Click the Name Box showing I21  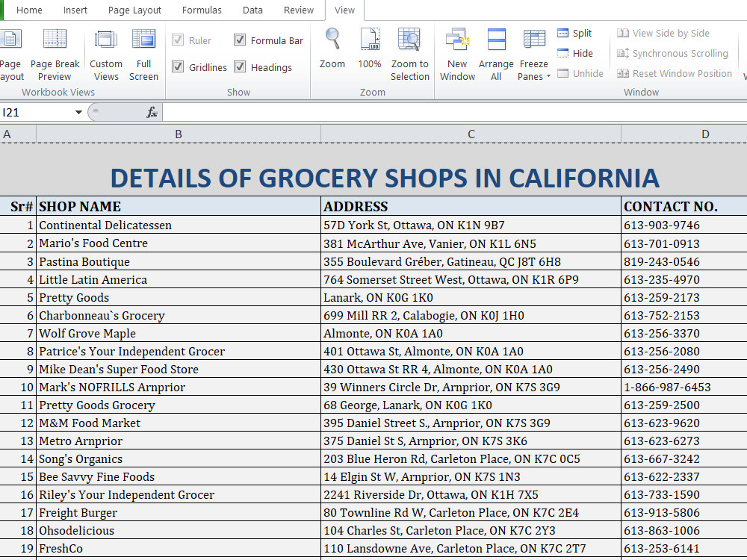point(36,113)
